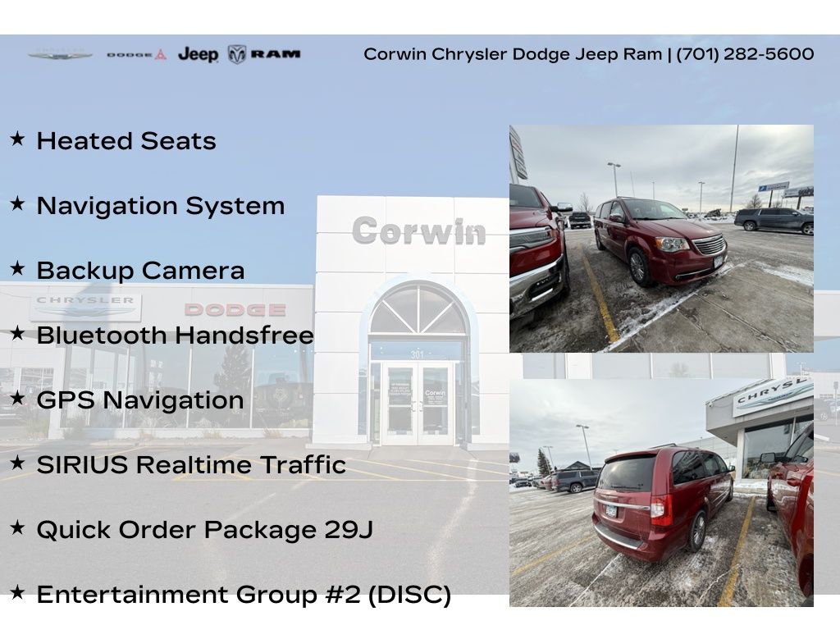
Task: Click the SIRIUS Realtime Traffic feature
Action: click(191, 465)
